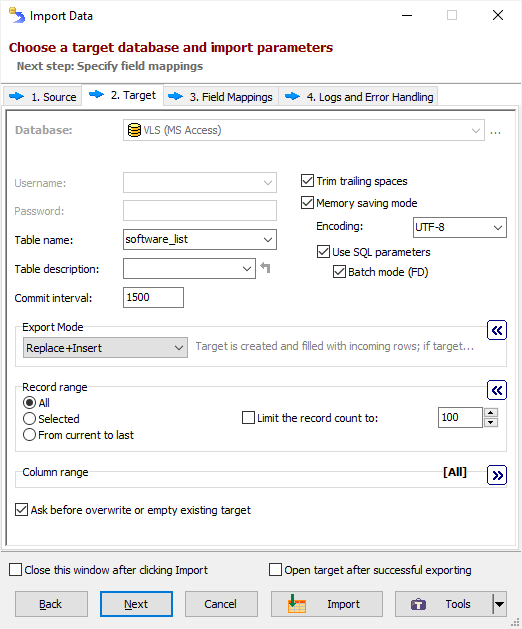Expand the Column range section
This screenshot has width=522, height=629.
pos(497,475)
